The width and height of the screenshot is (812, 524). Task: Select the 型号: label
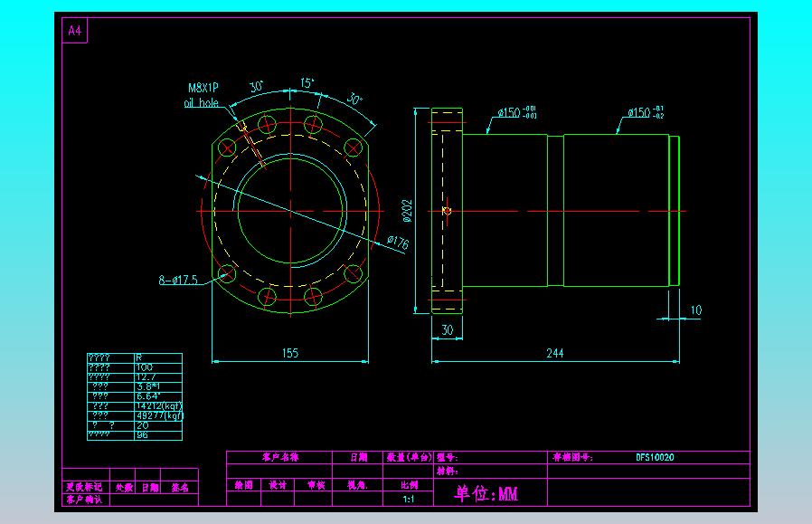447,457
